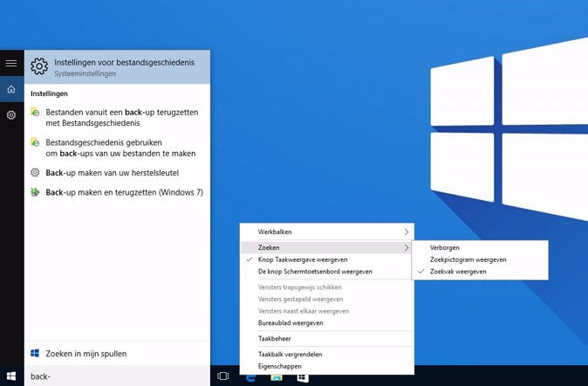588x386 pixels.
Task: Open the settings gear in search sidebar
Action: pyautogui.click(x=11, y=115)
